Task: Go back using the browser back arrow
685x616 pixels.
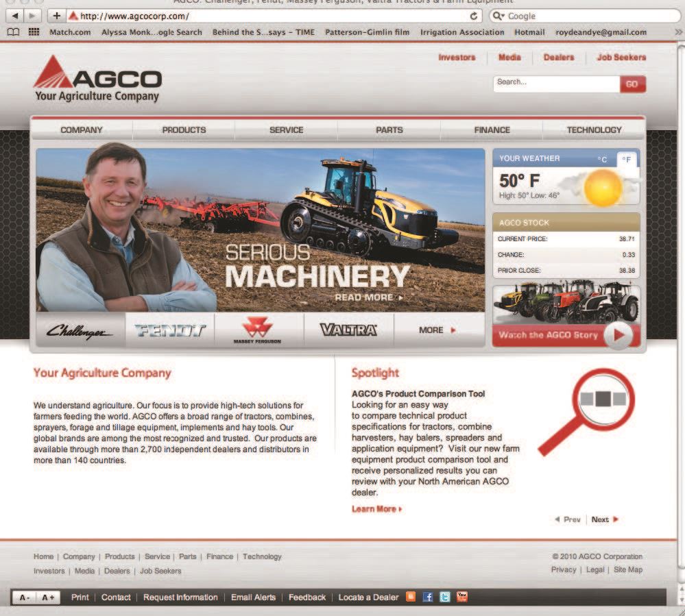Action: pyautogui.click(x=15, y=16)
